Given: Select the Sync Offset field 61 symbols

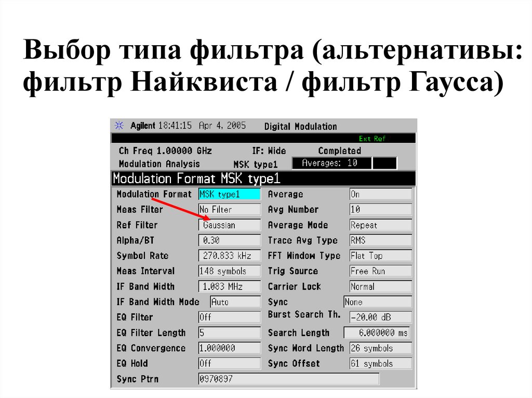Looking at the screenshot, I should click(381, 363).
